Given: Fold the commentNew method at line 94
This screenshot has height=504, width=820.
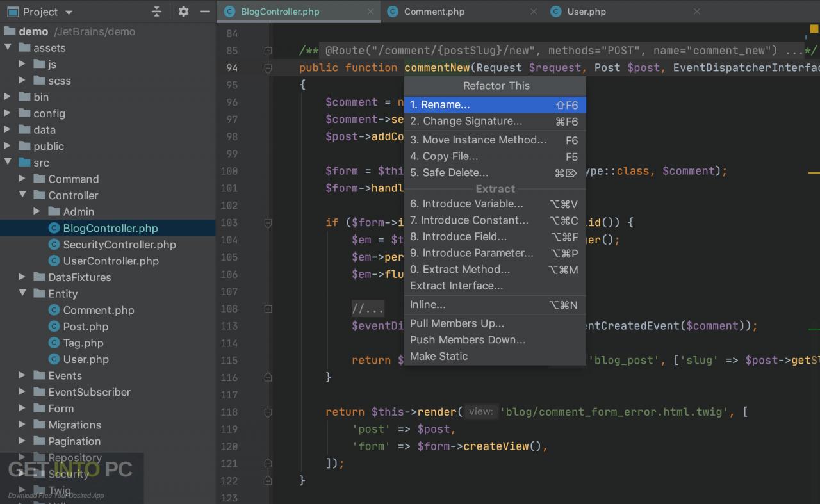Looking at the screenshot, I should (x=268, y=67).
